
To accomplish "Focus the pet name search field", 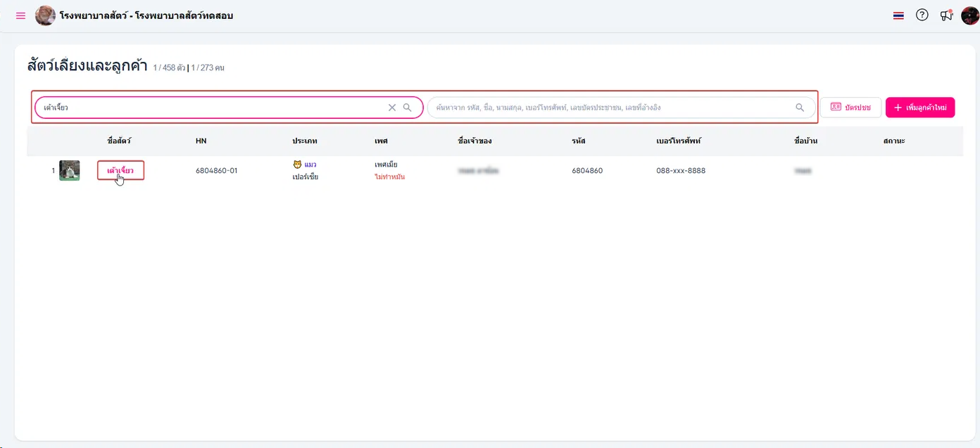I will pyautogui.click(x=211, y=108).
